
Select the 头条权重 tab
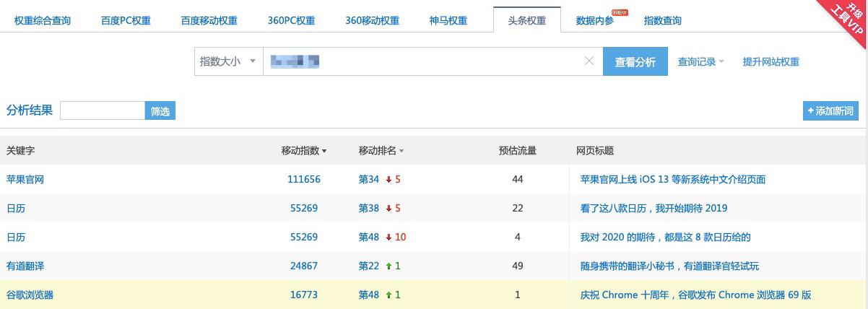[527, 20]
